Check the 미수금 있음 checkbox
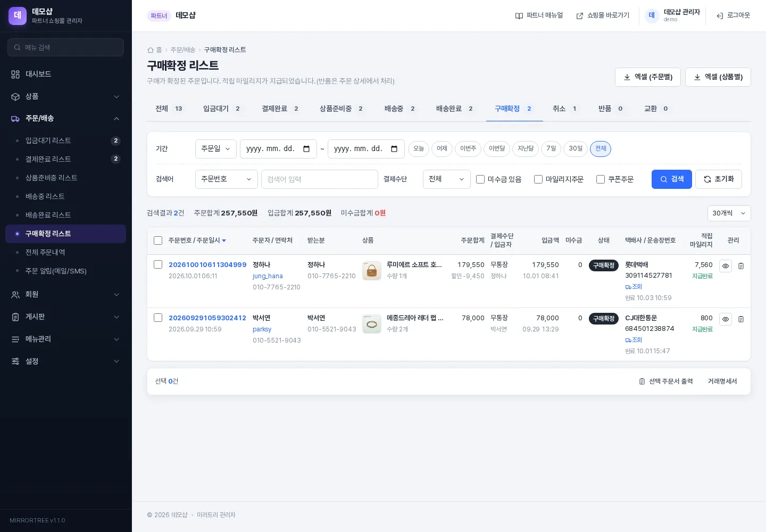 click(x=480, y=179)
